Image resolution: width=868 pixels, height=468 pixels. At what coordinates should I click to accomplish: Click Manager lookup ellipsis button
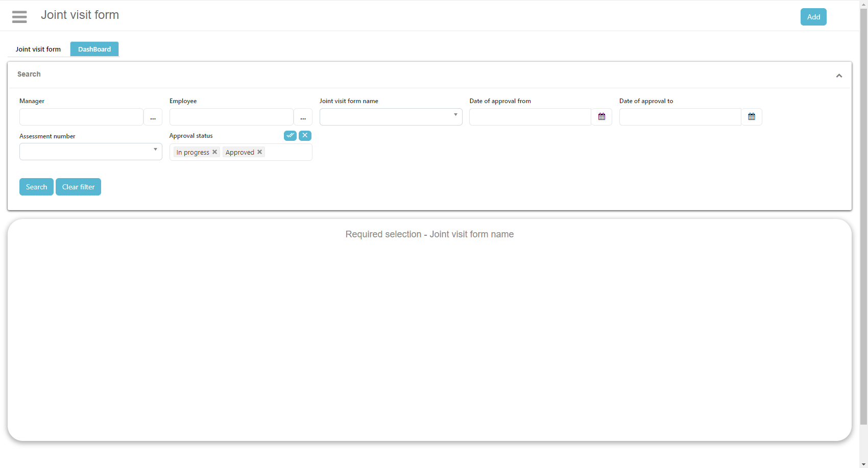[153, 117]
